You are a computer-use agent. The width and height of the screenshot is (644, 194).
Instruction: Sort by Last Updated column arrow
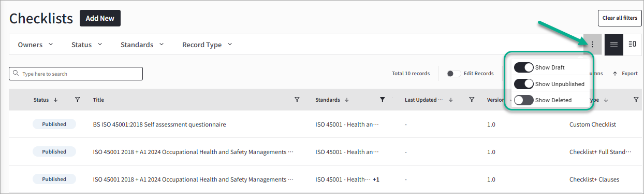pos(451,100)
